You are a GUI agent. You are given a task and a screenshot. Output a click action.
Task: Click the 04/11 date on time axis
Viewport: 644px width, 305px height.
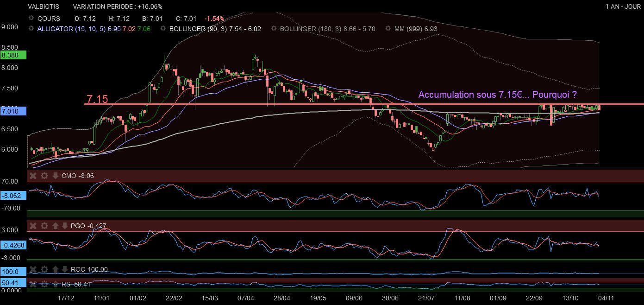[x=606, y=298]
